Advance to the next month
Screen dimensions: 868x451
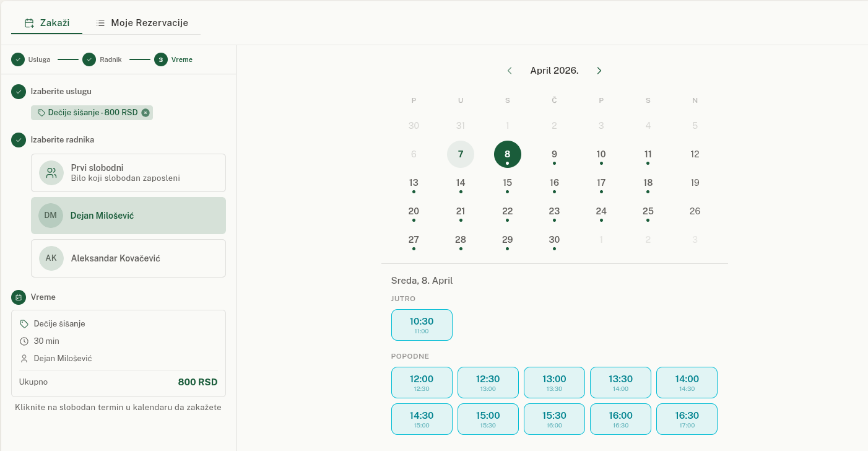click(599, 71)
